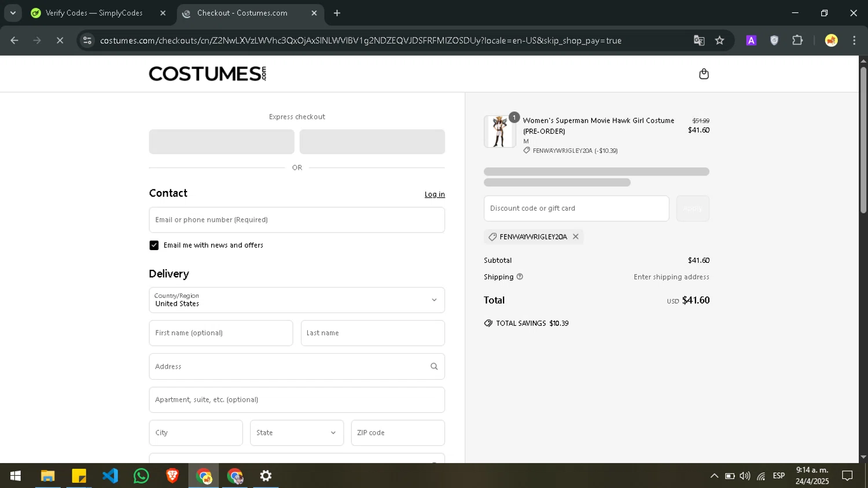The height and width of the screenshot is (488, 868).
Task: Focus the First name field
Action: 221,333
